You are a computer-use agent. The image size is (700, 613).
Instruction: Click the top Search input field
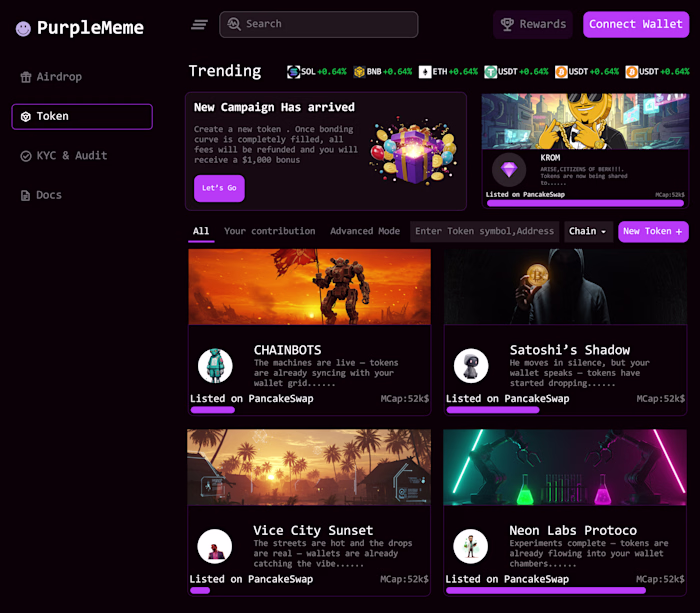click(x=319, y=24)
